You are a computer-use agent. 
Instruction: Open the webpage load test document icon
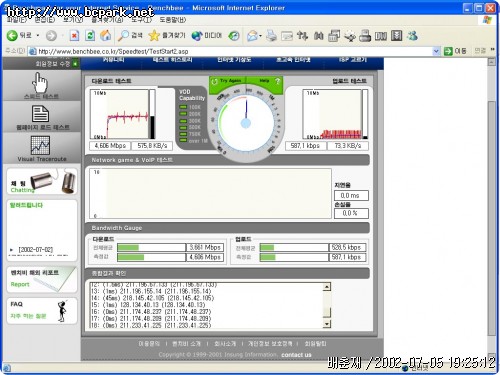(40, 114)
